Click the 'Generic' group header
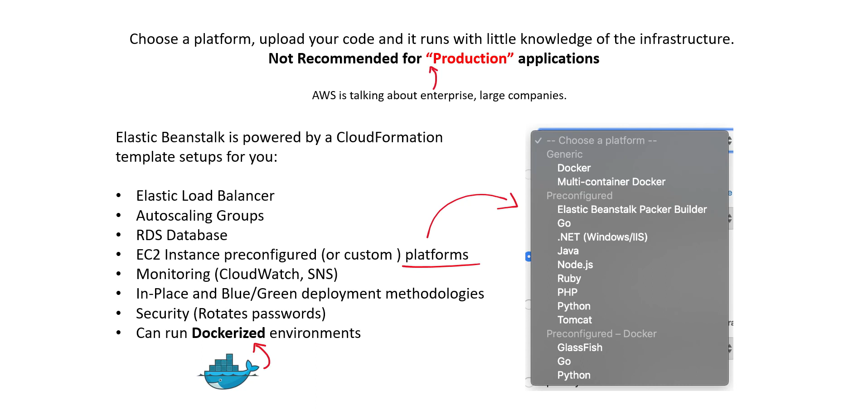Viewport: 868px width, 415px height. pos(564,154)
